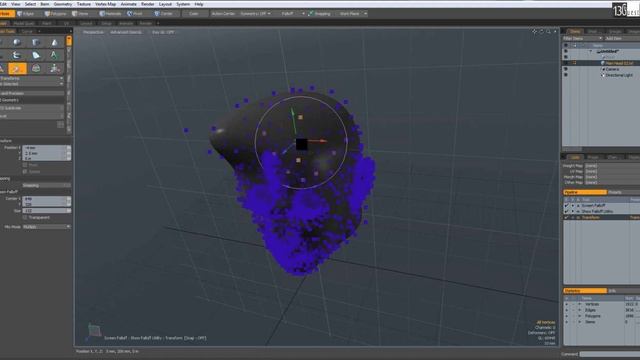The image size is (640, 360).
Task: Select the Directional Light item
Action: 619,75
